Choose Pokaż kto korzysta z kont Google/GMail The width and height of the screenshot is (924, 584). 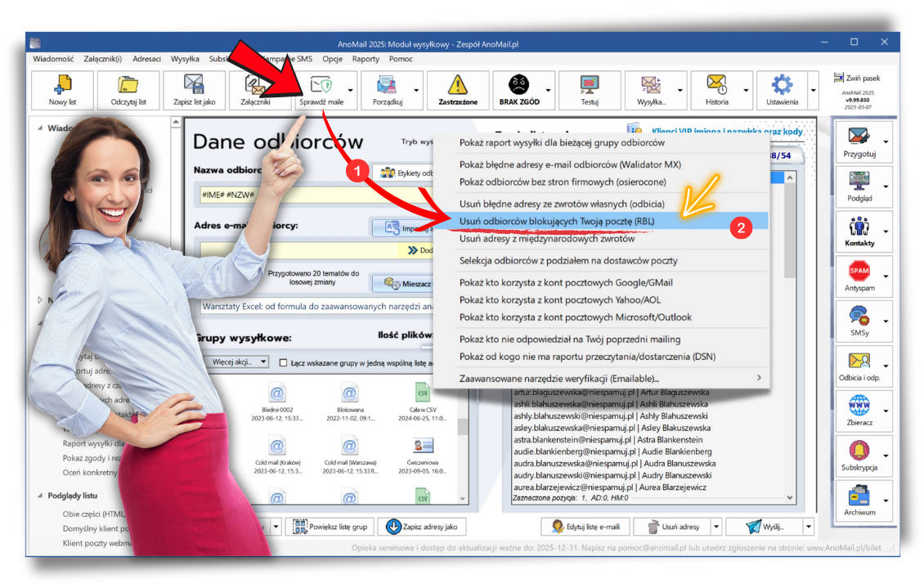coord(602,282)
